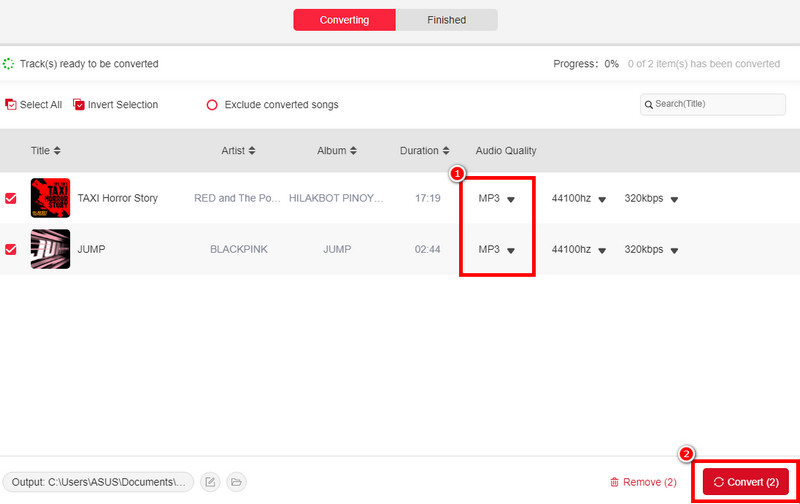Click the search magnifier icon
The height and width of the screenshot is (504, 800).
click(648, 105)
